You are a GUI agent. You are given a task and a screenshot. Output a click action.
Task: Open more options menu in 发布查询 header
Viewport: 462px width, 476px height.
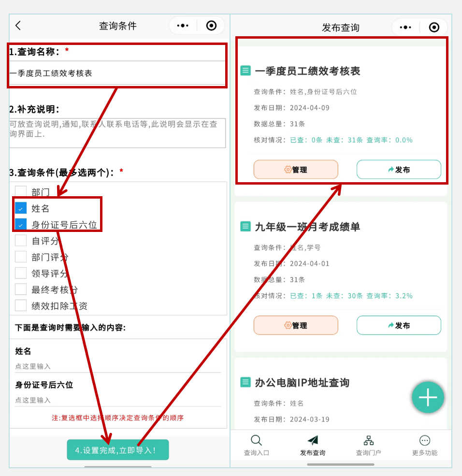pyautogui.click(x=405, y=28)
